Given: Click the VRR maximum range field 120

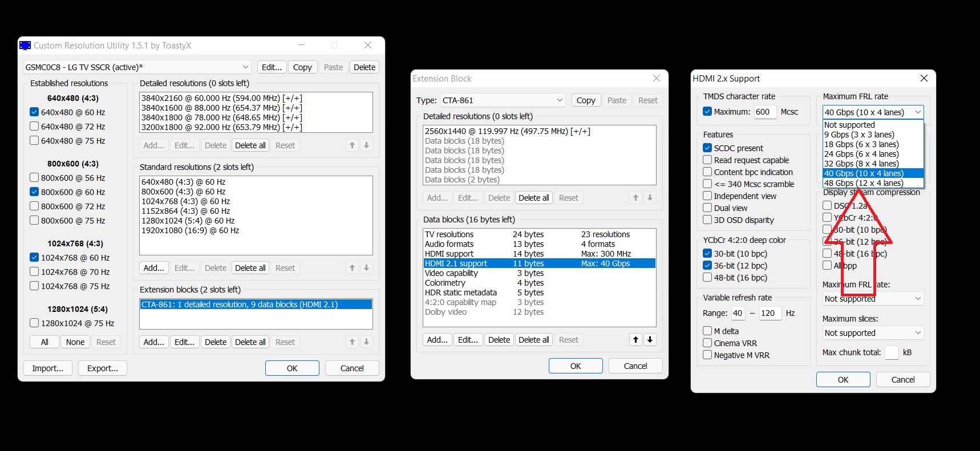Looking at the screenshot, I should point(770,313).
